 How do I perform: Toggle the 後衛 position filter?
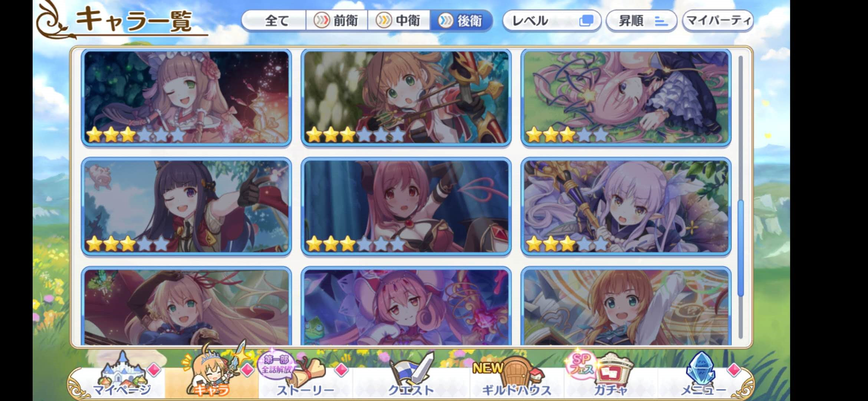pos(461,20)
